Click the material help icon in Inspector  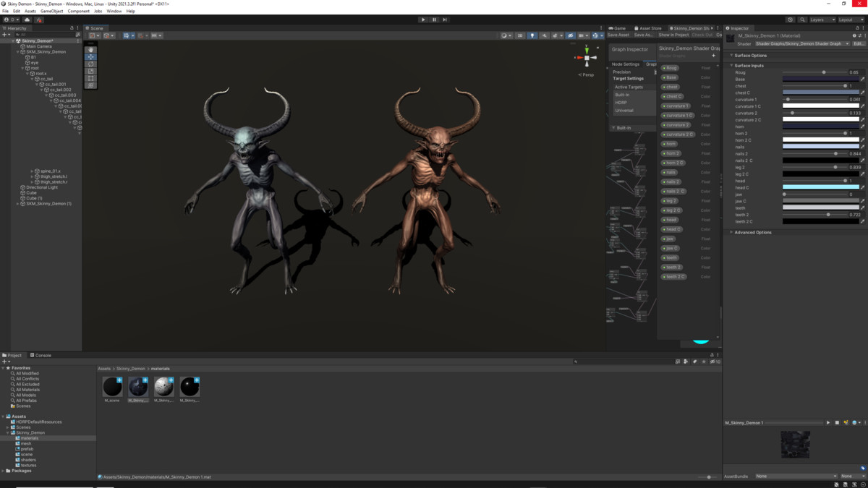pos(854,35)
